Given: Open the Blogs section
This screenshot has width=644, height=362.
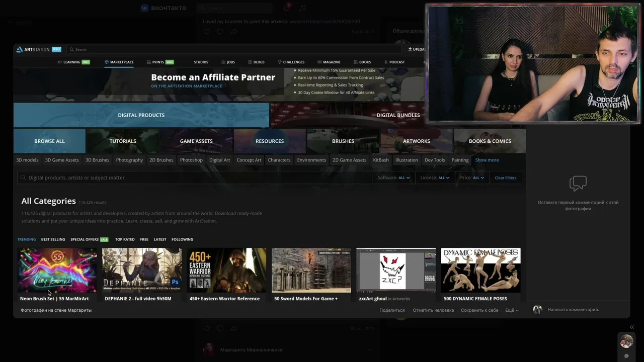Looking at the screenshot, I should 256,62.
